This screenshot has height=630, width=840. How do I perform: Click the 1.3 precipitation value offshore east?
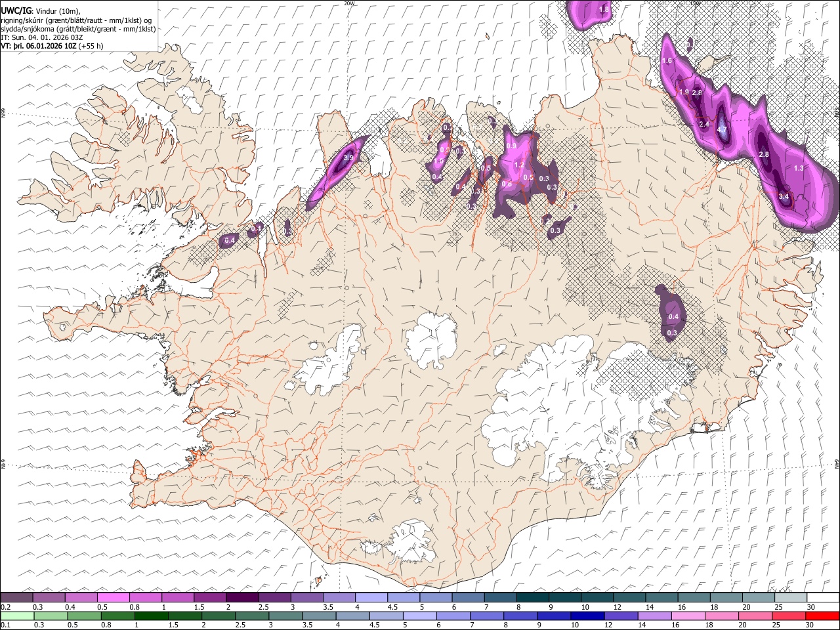click(x=799, y=169)
